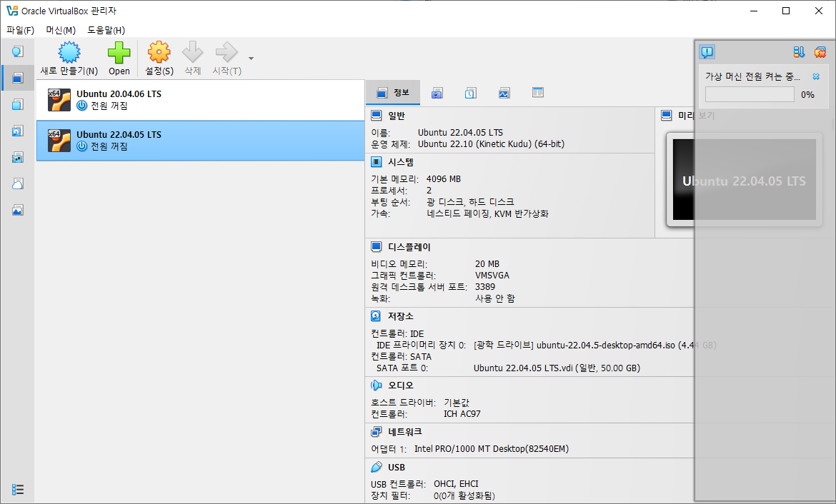Click the Ubuntu 22.04.05 LTS preview thumbnail
This screenshot has width=836, height=504.
(x=744, y=180)
